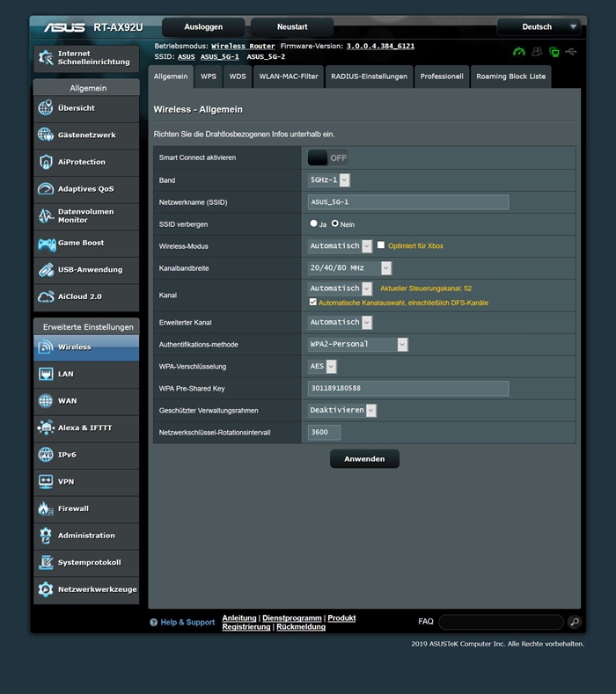This screenshot has height=694, width=616.
Task: Open AiProtection shield icon
Action: click(x=46, y=162)
